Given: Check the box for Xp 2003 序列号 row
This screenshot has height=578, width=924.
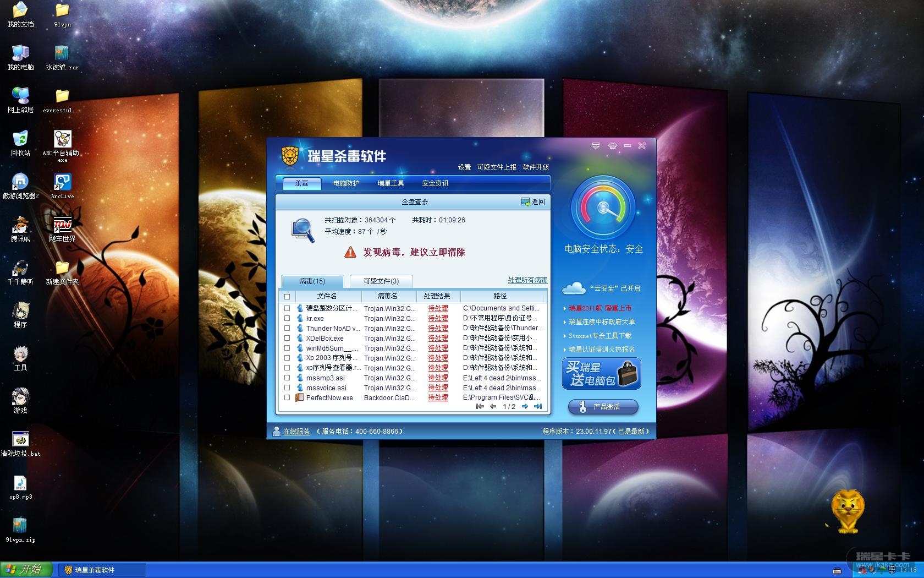Looking at the screenshot, I should 287,358.
